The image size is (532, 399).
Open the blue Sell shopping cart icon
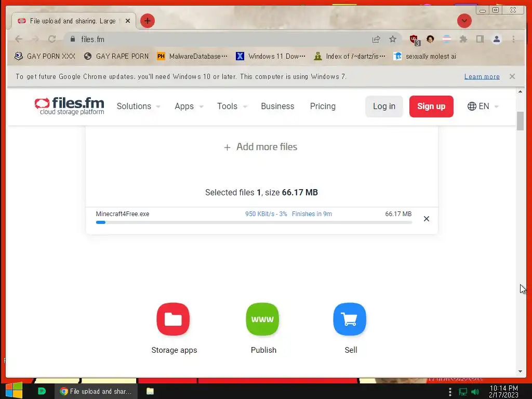click(350, 319)
